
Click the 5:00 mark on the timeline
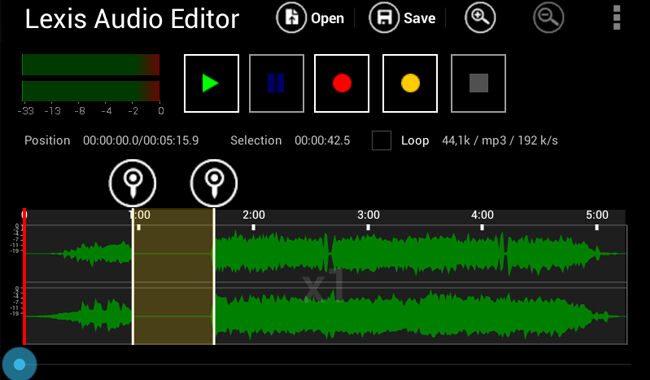(x=597, y=215)
